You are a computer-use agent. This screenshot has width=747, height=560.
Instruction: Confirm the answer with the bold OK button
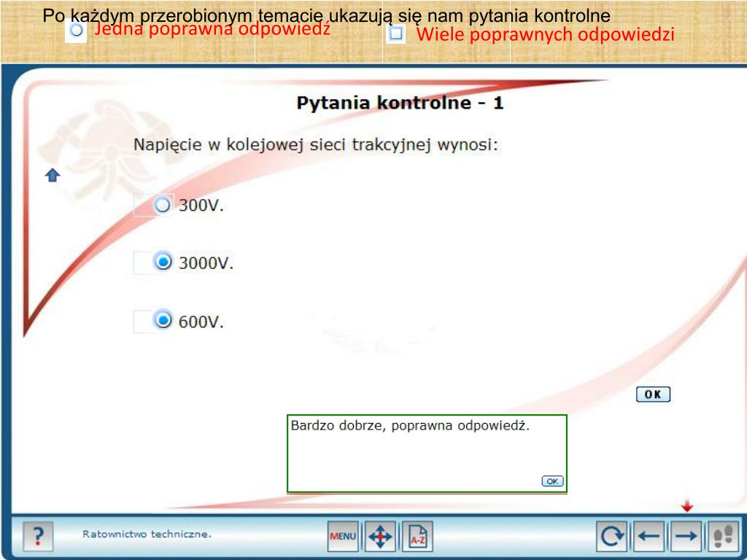click(653, 394)
